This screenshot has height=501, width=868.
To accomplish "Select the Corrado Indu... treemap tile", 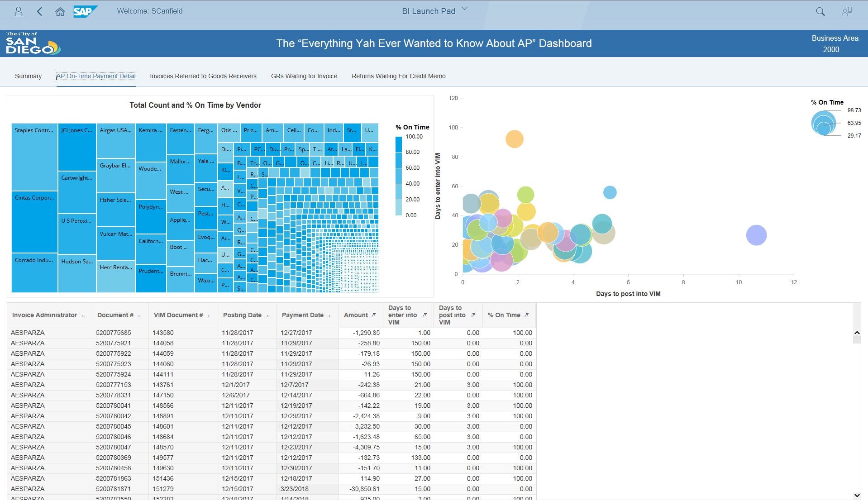I will coord(34,272).
